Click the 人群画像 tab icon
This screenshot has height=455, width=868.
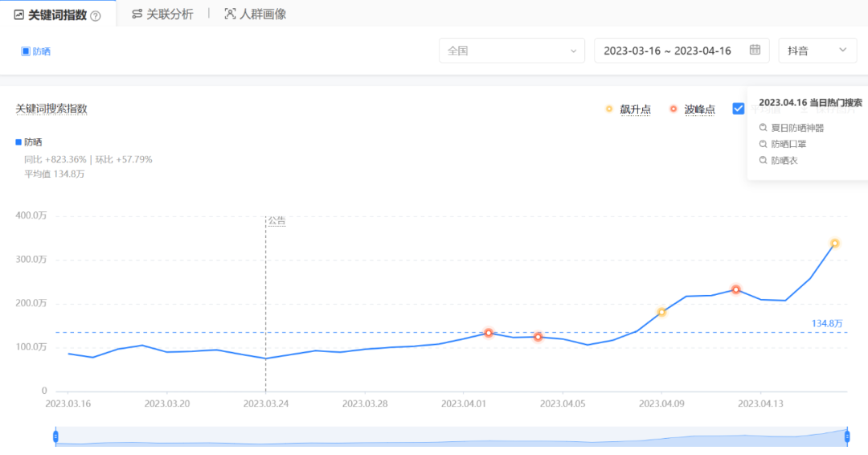231,14
